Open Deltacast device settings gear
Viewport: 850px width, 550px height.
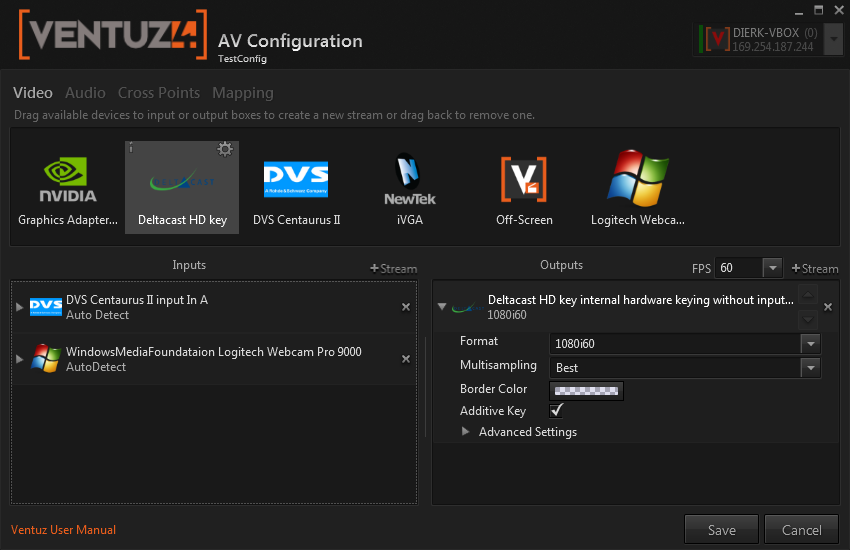click(225, 149)
